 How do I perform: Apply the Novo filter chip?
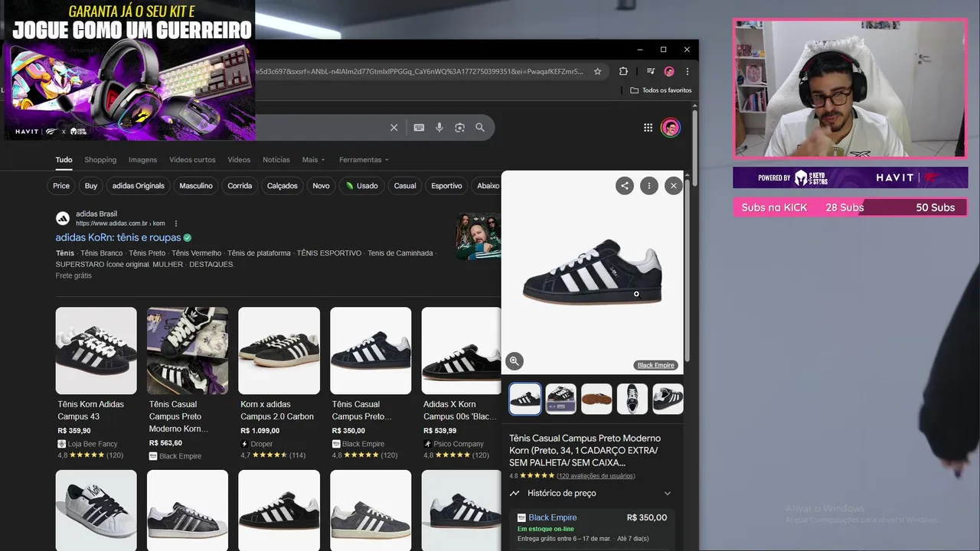pyautogui.click(x=321, y=186)
